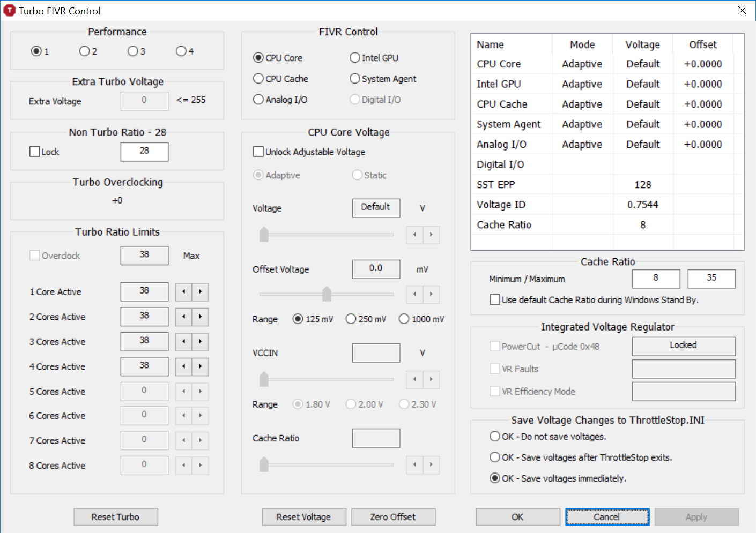Image resolution: width=756 pixels, height=533 pixels.
Task: Increase the 3 Cores Active ratio arrow
Action: click(x=201, y=342)
